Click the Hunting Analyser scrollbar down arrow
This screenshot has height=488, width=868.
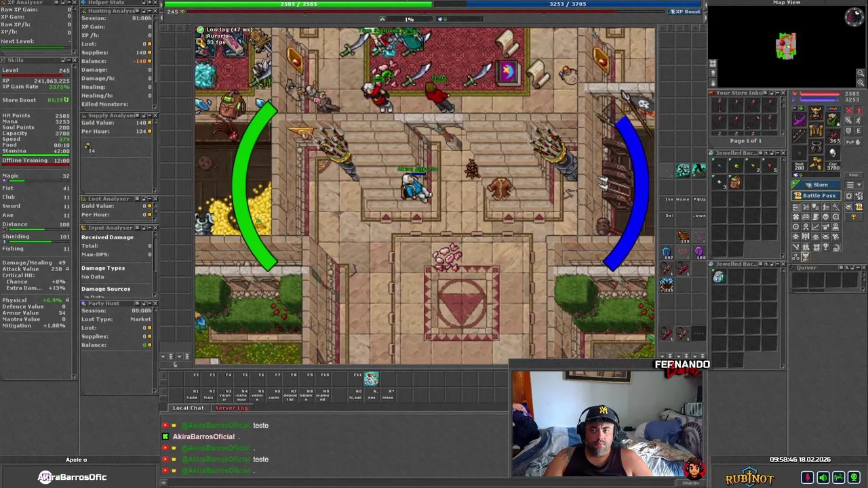[155, 107]
